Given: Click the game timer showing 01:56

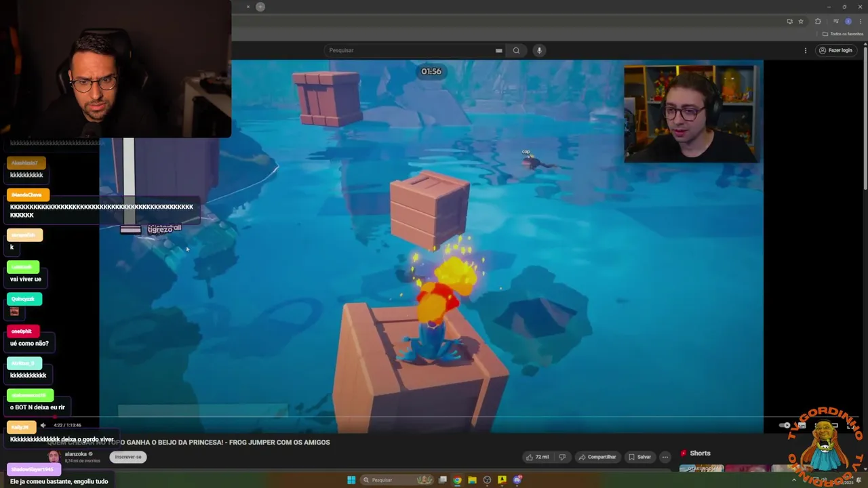Looking at the screenshot, I should [431, 71].
